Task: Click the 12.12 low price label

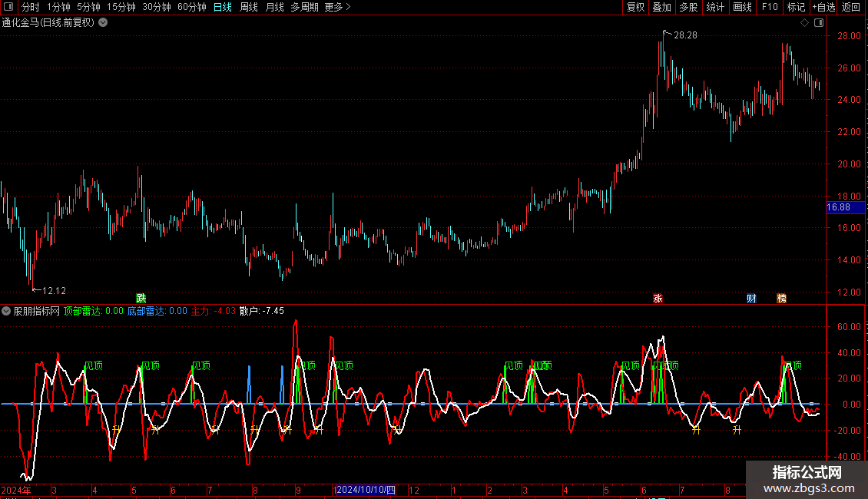Action: [55, 290]
